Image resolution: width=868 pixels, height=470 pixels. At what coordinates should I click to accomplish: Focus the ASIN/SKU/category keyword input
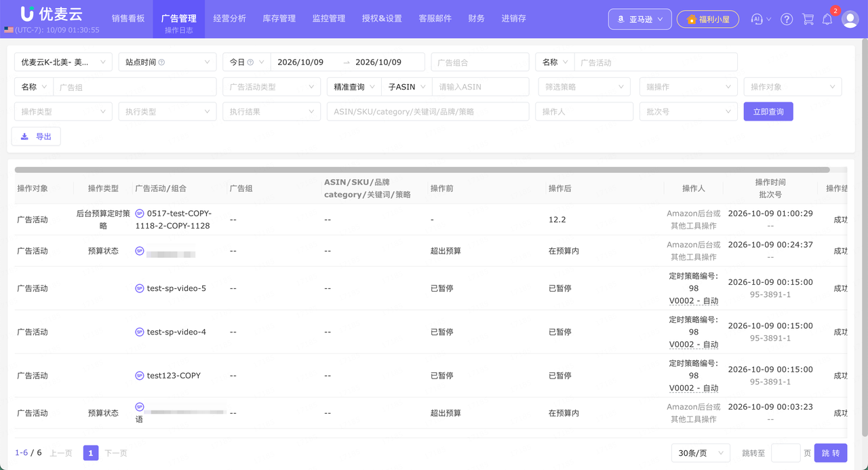tap(428, 112)
